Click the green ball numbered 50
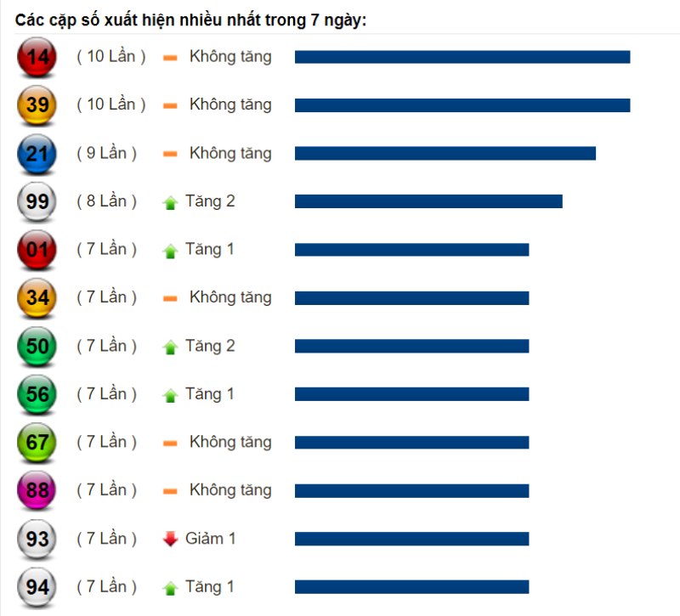 (37, 346)
